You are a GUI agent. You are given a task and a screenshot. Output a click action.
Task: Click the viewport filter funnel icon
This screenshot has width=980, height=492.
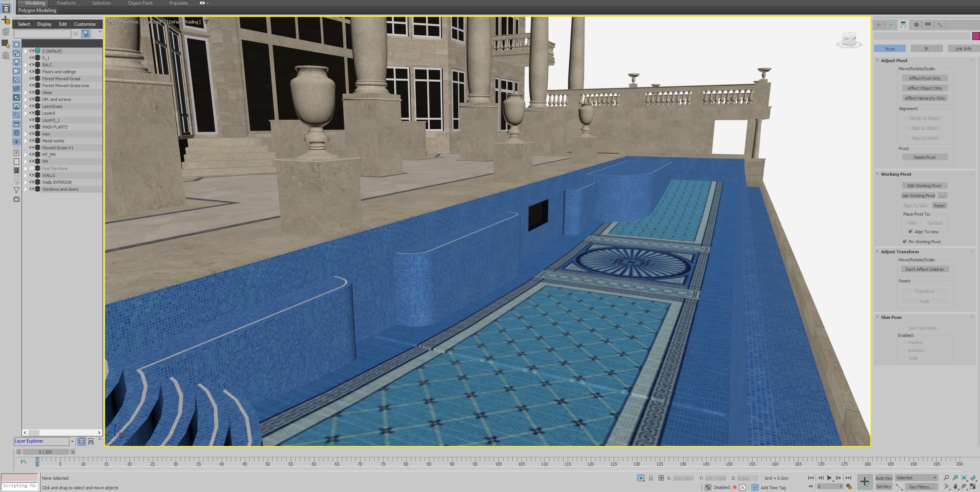(206, 22)
